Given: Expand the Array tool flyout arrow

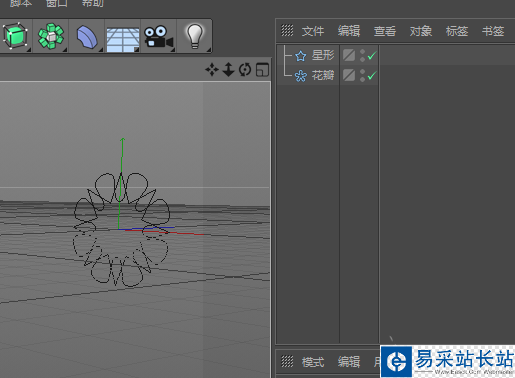Looking at the screenshot, I should (65, 50).
